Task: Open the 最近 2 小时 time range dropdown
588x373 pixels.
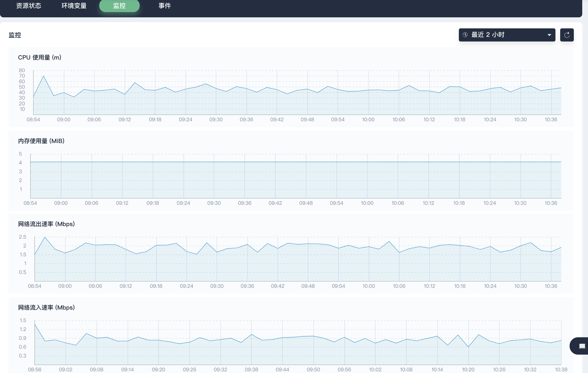Action: tap(507, 35)
